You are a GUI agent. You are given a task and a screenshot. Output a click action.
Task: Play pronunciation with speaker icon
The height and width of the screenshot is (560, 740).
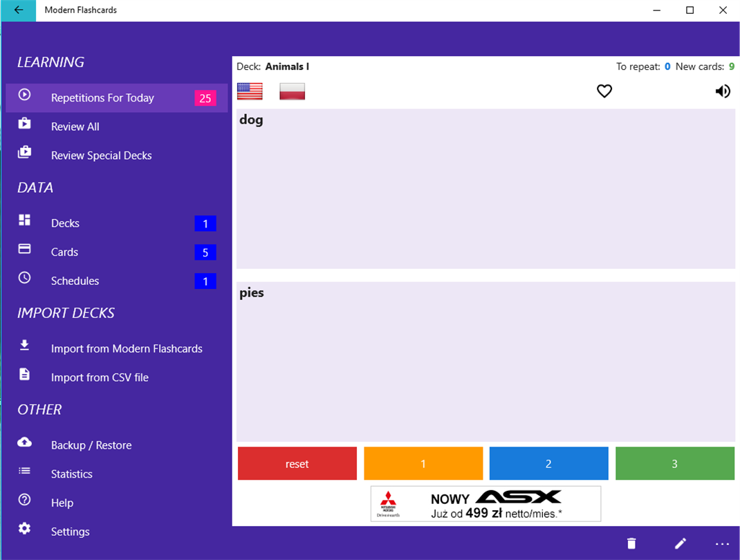coord(723,91)
